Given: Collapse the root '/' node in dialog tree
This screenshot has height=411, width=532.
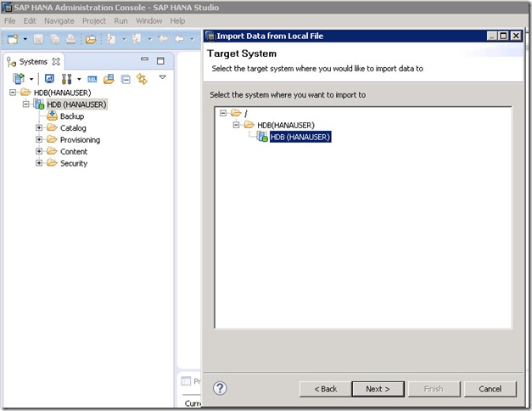Looking at the screenshot, I should pos(223,113).
